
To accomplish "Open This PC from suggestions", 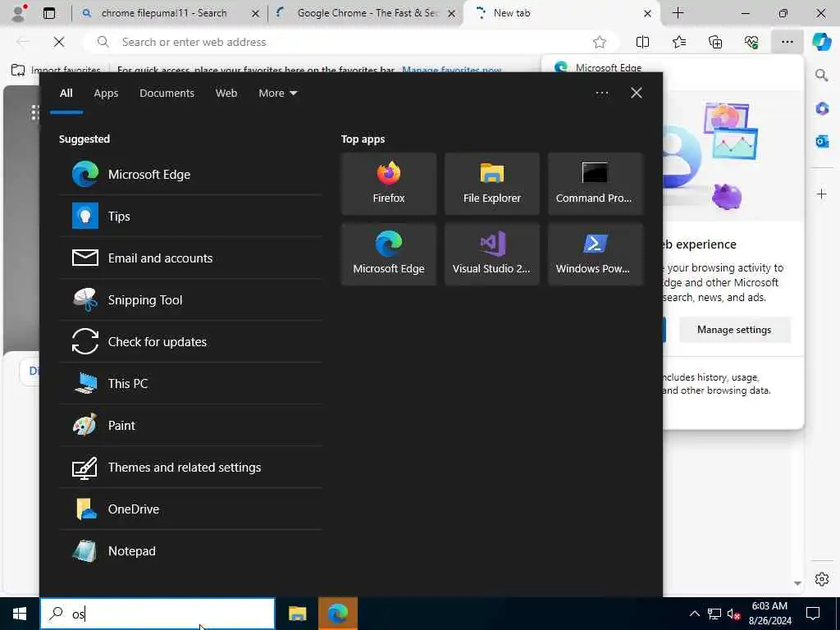I will coord(190,383).
